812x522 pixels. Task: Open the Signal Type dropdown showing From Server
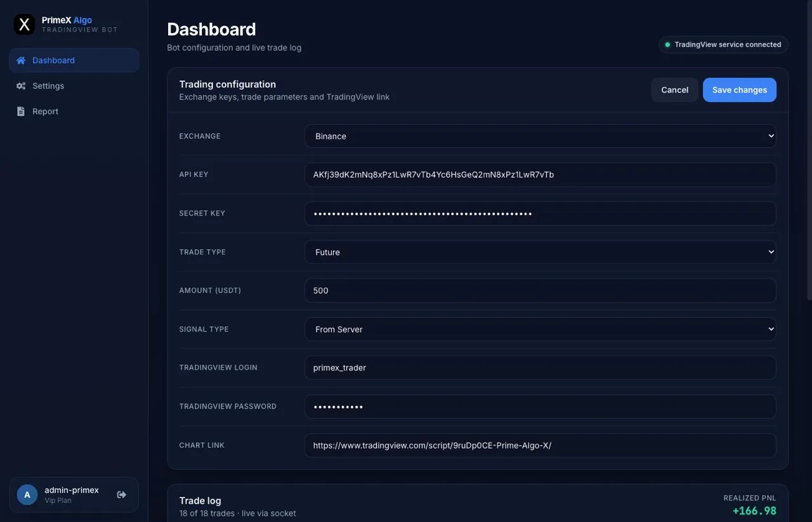540,329
